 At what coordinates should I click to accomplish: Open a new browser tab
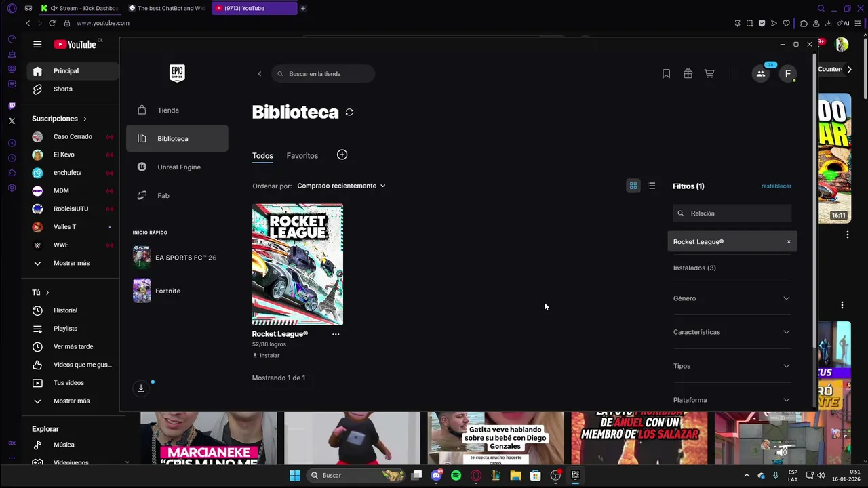point(303,8)
